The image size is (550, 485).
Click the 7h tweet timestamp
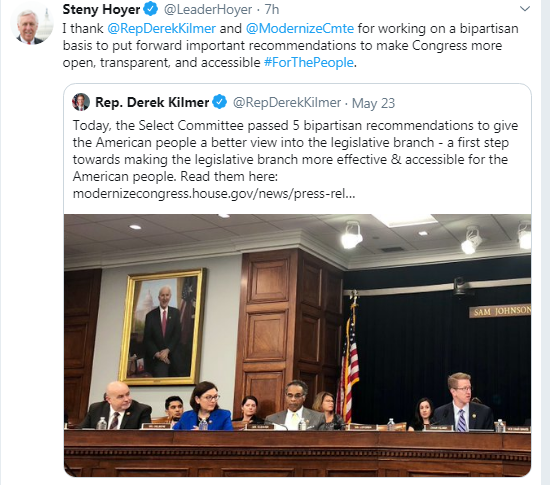coord(272,9)
